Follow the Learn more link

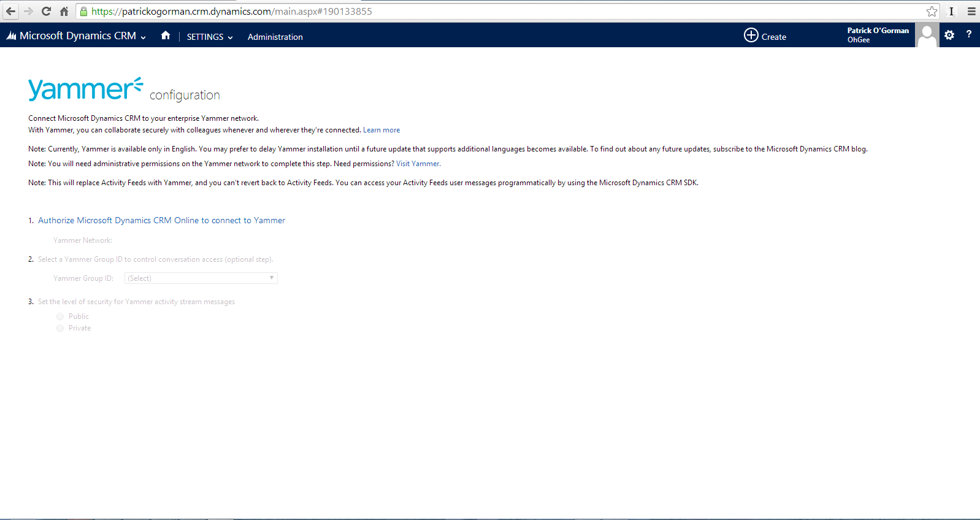click(381, 130)
